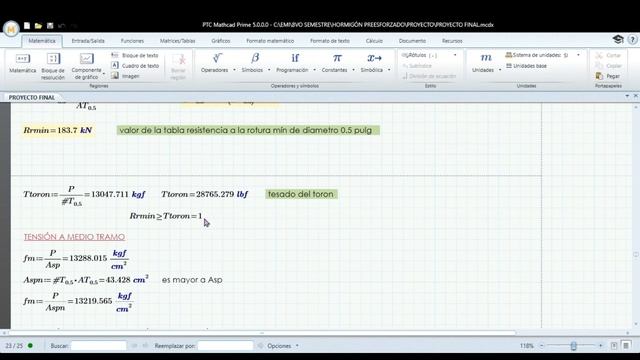
Task: Expand the Símbolos dropdown arrow
Action: coord(269,70)
